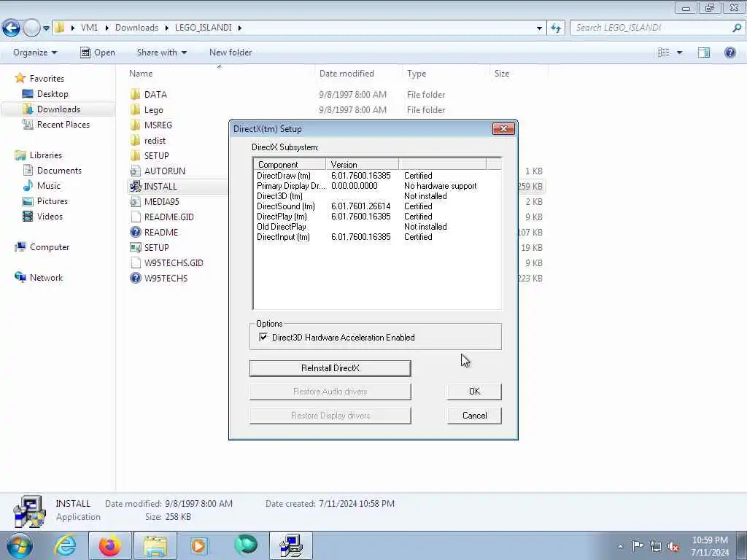Open the Organize menu dropdown

tap(35, 52)
